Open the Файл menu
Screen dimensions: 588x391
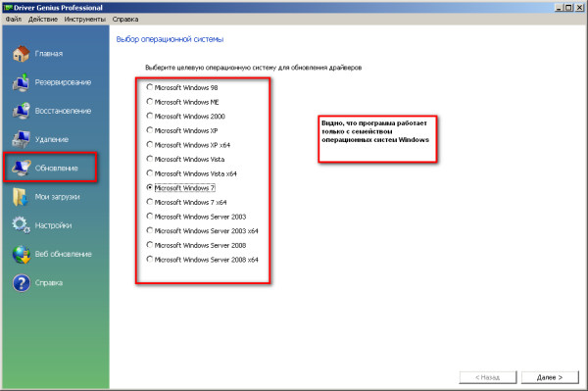click(14, 20)
